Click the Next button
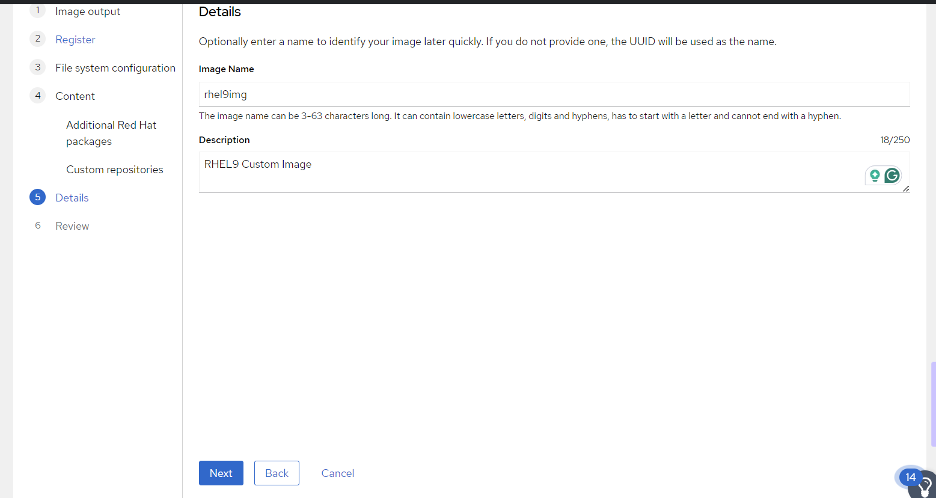The height and width of the screenshot is (498, 936). (x=221, y=473)
